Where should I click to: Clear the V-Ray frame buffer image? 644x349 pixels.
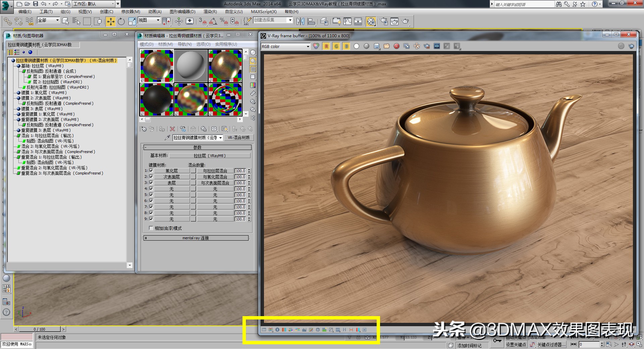point(396,46)
